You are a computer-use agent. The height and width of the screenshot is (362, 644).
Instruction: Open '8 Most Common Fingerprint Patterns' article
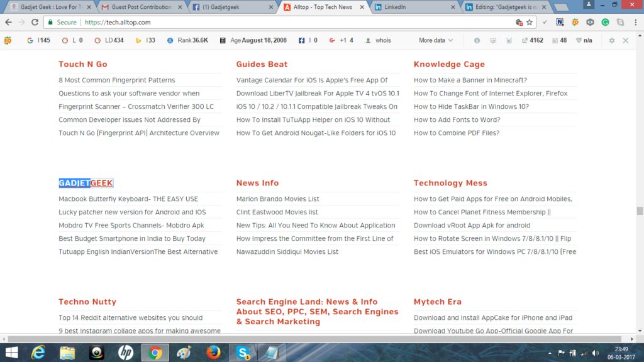coord(116,80)
